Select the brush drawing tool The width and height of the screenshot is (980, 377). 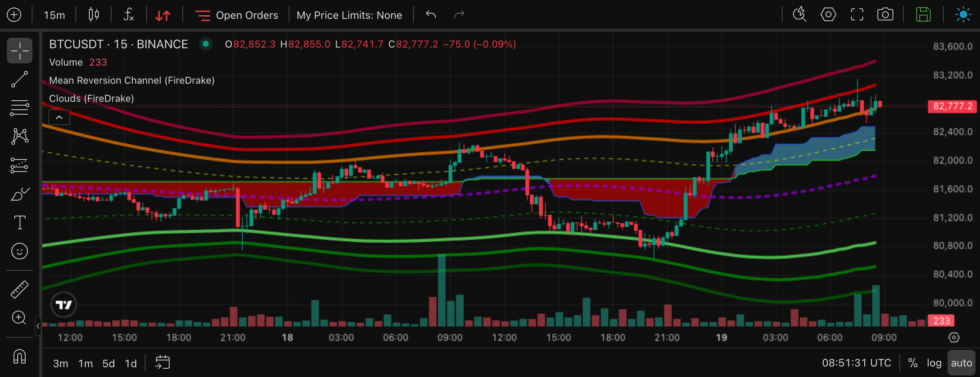pos(19,194)
